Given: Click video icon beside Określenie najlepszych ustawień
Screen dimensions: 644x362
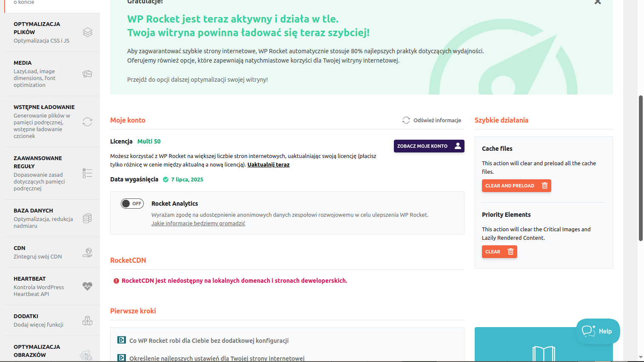Looking at the screenshot, I should click(122, 358).
